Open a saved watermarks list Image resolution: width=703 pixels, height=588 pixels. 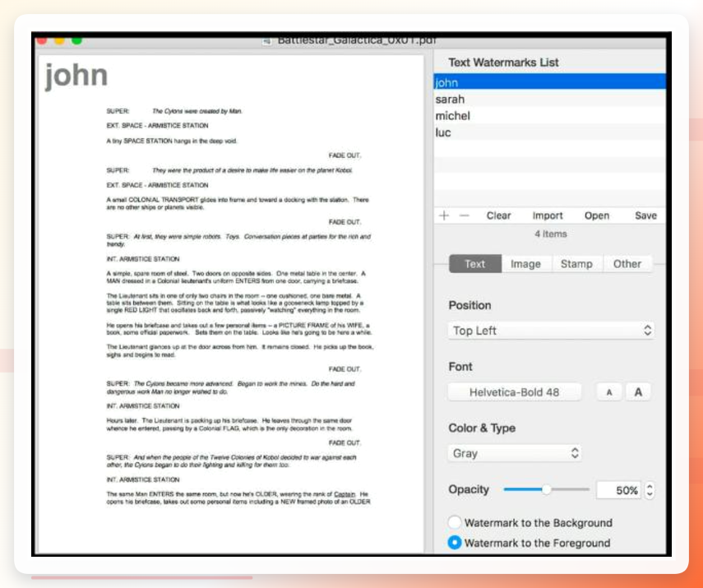click(x=597, y=215)
